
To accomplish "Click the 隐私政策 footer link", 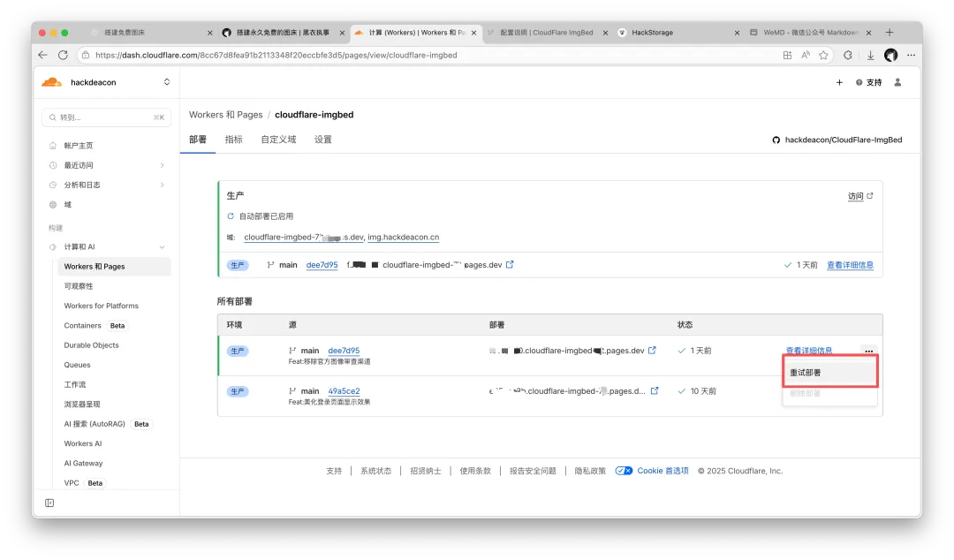I will pyautogui.click(x=590, y=471).
